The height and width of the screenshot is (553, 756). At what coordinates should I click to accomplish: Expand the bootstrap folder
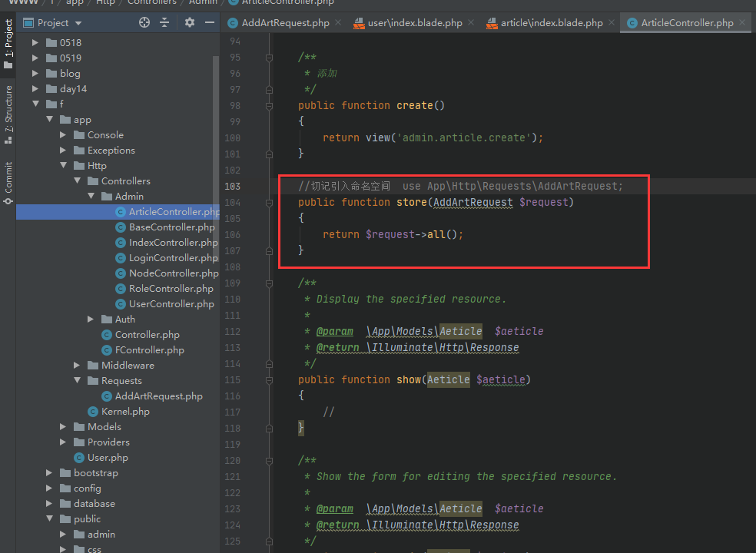[48, 473]
